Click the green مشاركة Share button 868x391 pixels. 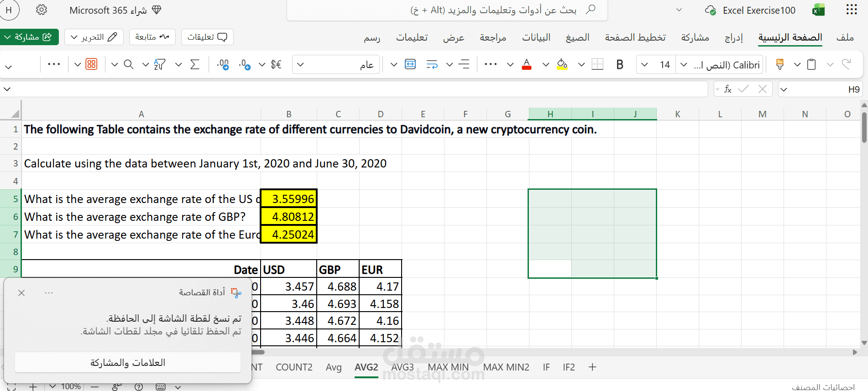pyautogui.click(x=29, y=37)
